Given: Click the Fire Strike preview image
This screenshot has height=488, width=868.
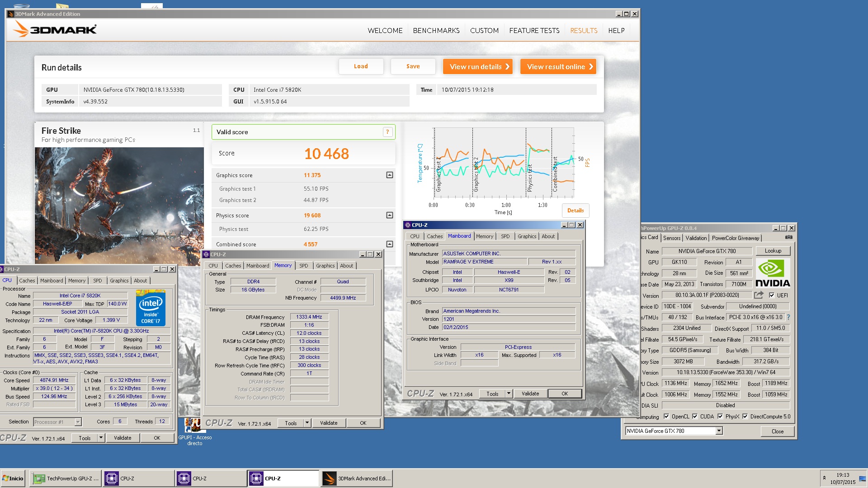Looking at the screenshot, I should [119, 206].
